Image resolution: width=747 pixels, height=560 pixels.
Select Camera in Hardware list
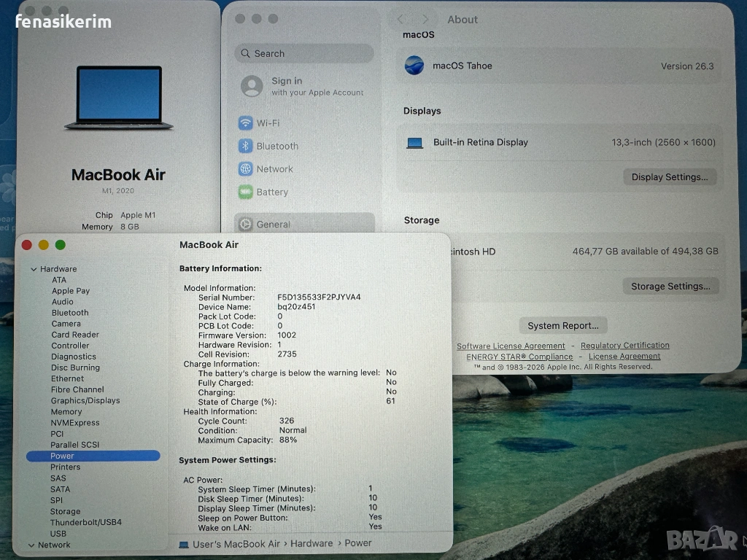[x=66, y=324]
